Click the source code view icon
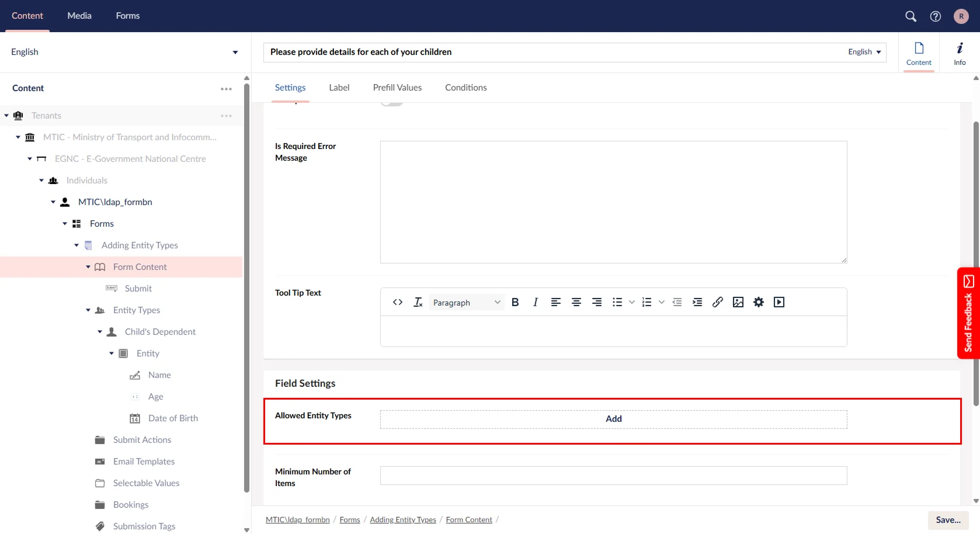The image size is (980, 534). (x=398, y=302)
